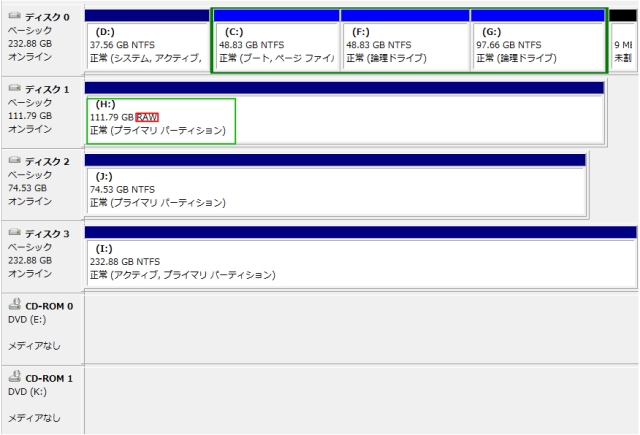Screen dimensions: 640x435
Task: Click the CD-ROM 1 disc icon
Action: click(x=15, y=376)
